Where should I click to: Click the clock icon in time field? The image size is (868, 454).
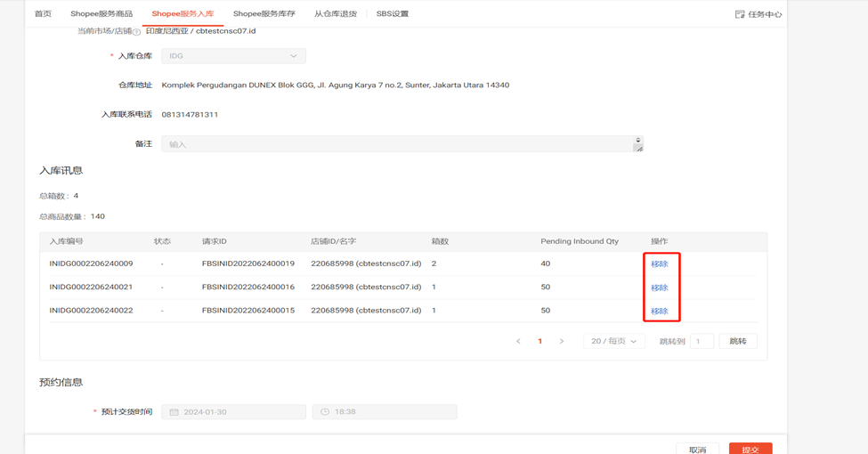pos(325,412)
